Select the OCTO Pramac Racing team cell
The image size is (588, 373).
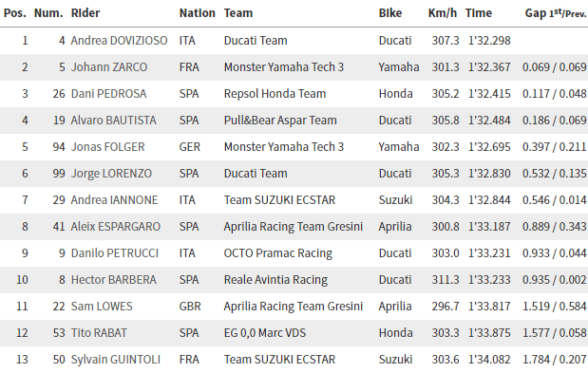(x=278, y=253)
